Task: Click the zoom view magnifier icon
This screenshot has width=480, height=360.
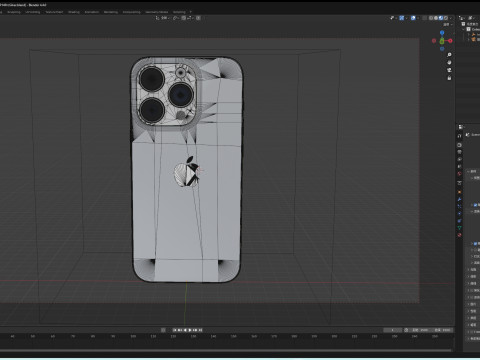Action: [449, 54]
